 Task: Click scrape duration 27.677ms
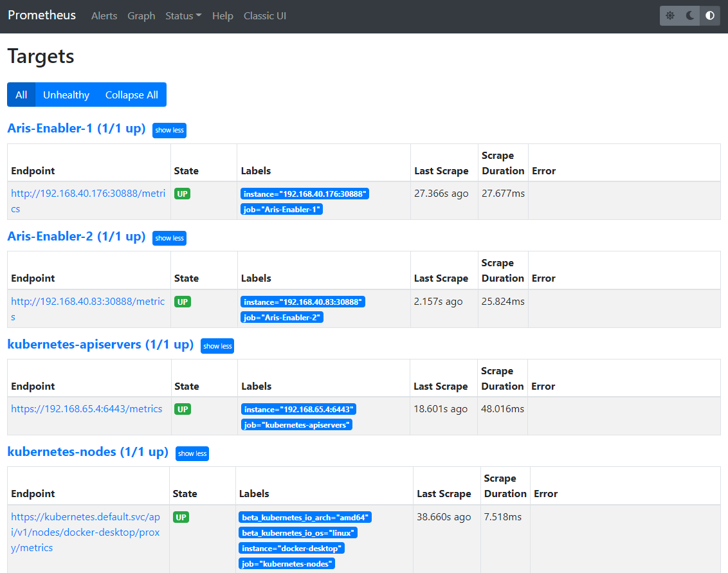[x=504, y=194]
